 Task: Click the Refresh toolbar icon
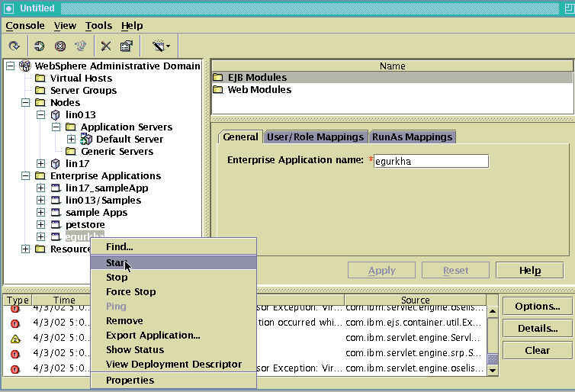(14, 46)
